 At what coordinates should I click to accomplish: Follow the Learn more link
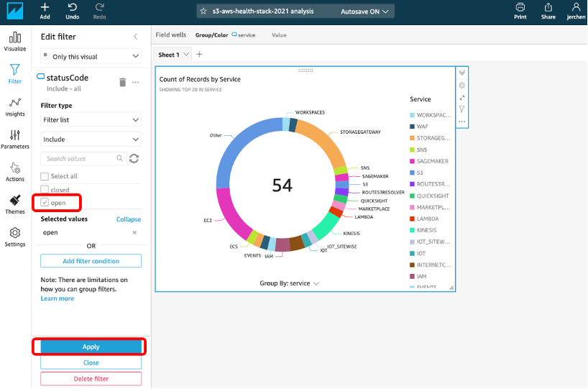click(57, 298)
